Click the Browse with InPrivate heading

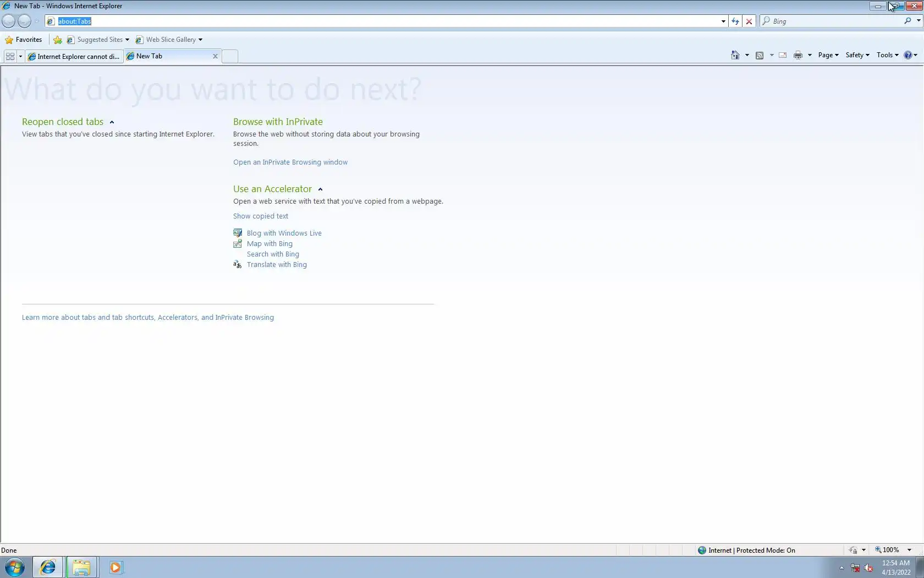pos(278,122)
